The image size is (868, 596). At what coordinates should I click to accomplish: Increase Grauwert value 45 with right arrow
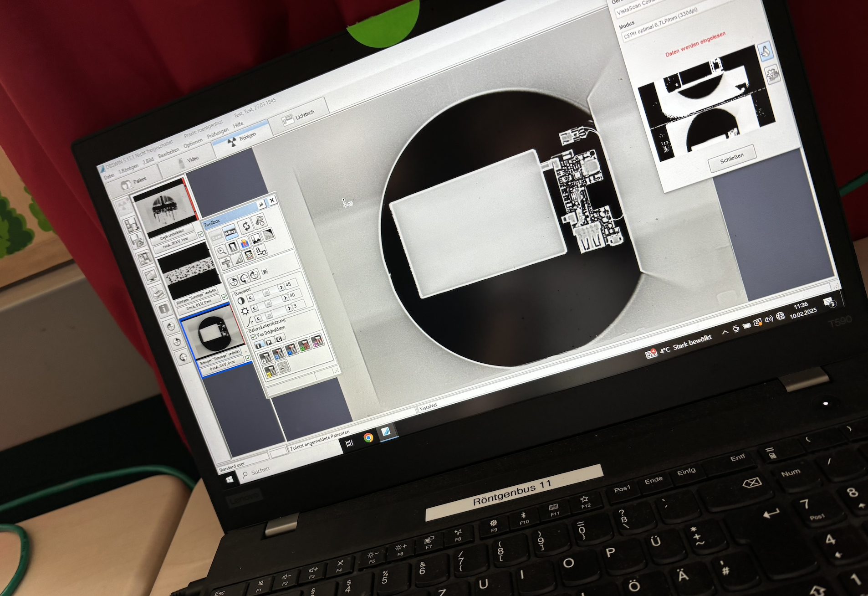[281, 288]
